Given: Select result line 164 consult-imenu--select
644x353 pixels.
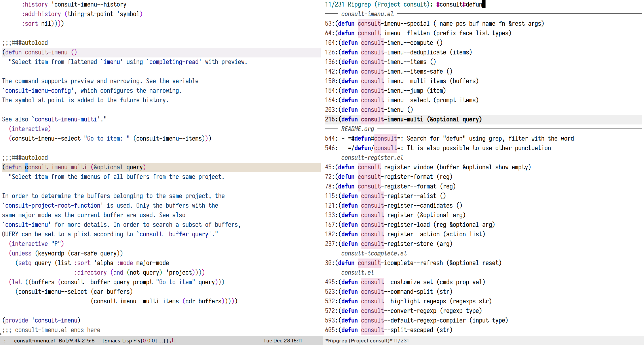Looking at the screenshot, I should 402,100.
